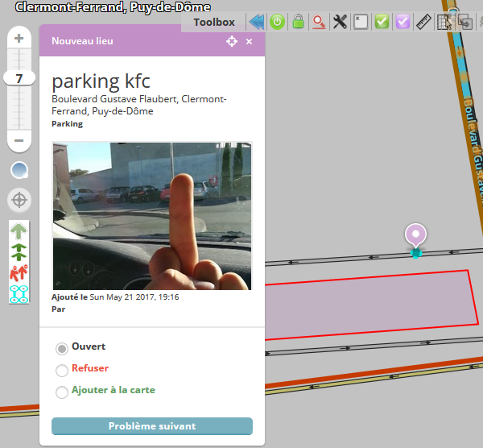
Task: Click the Nouveau lieu panel header text
Action: coord(82,41)
